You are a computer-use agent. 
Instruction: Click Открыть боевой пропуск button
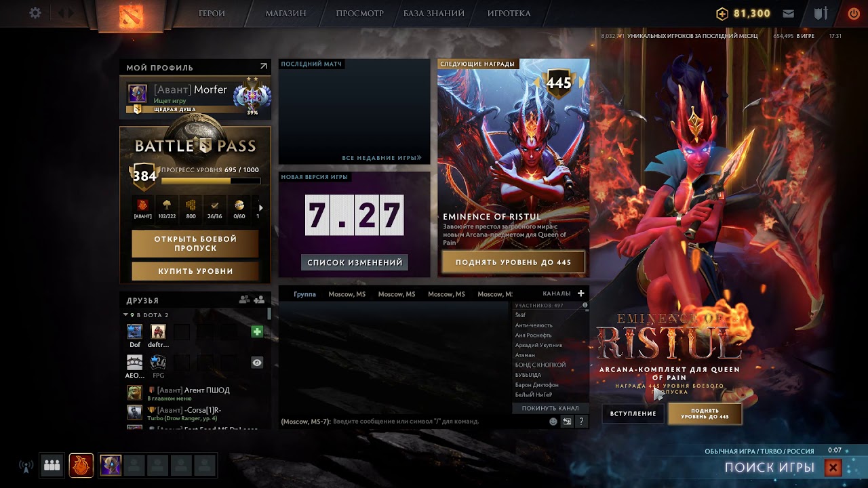click(x=195, y=244)
